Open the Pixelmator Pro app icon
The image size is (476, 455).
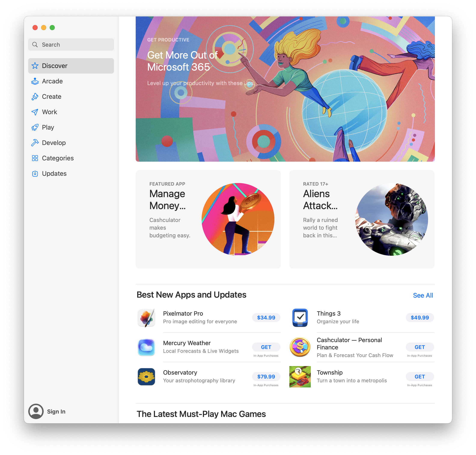146,318
